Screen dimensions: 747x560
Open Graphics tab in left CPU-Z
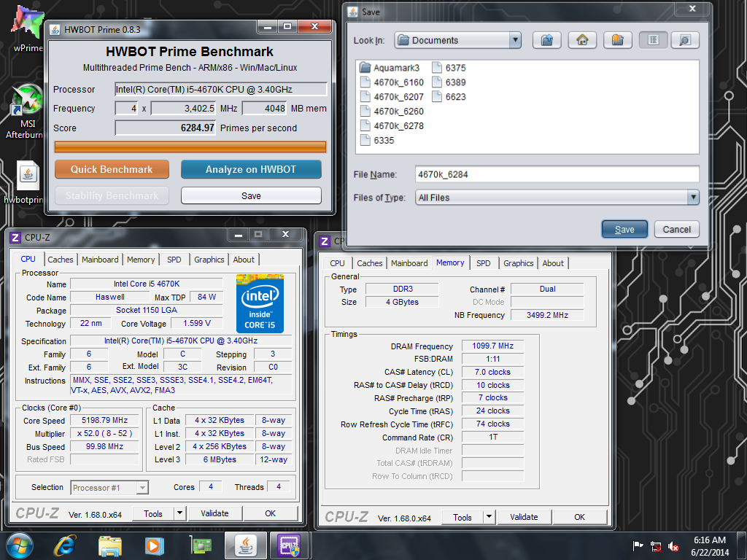(209, 260)
